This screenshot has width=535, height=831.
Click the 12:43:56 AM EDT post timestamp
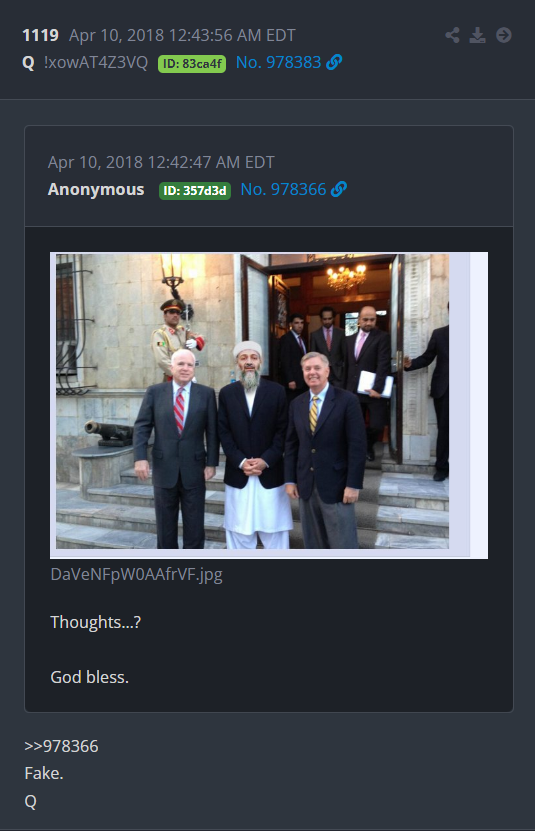[x=182, y=36]
